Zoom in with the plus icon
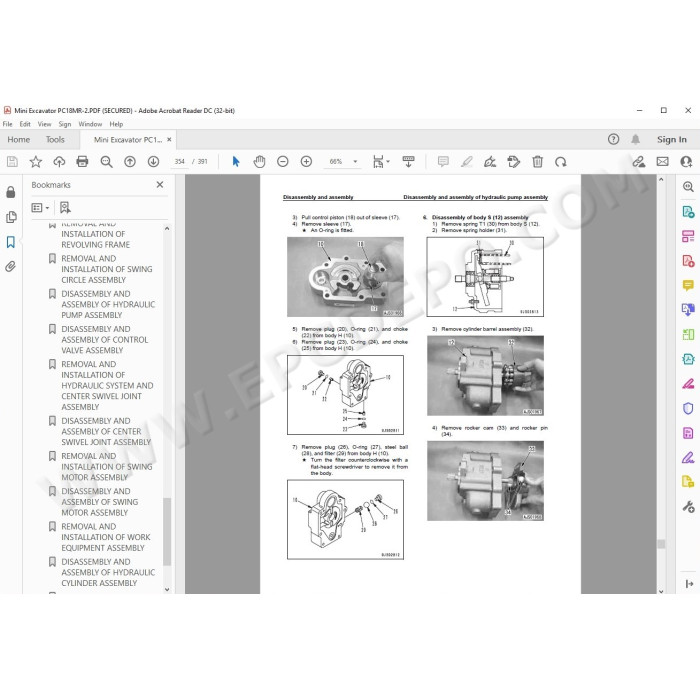Viewport: 700px width, 700px height. pyautogui.click(x=306, y=162)
